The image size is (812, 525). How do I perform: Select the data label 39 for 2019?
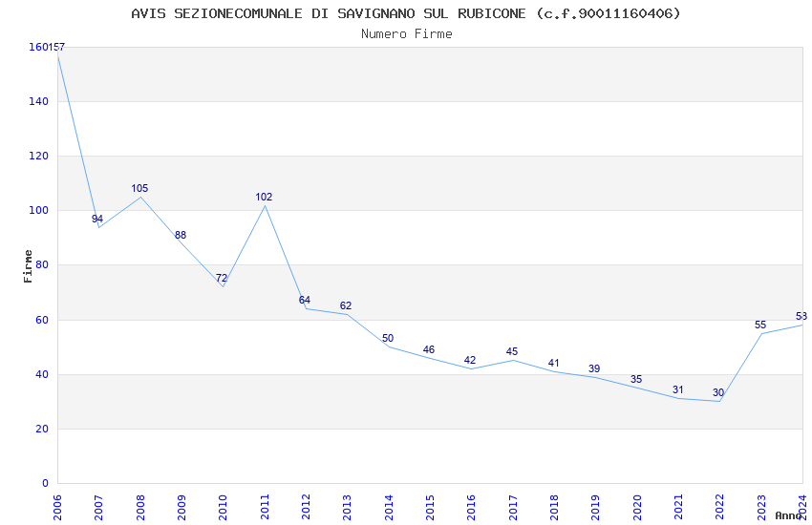point(594,368)
